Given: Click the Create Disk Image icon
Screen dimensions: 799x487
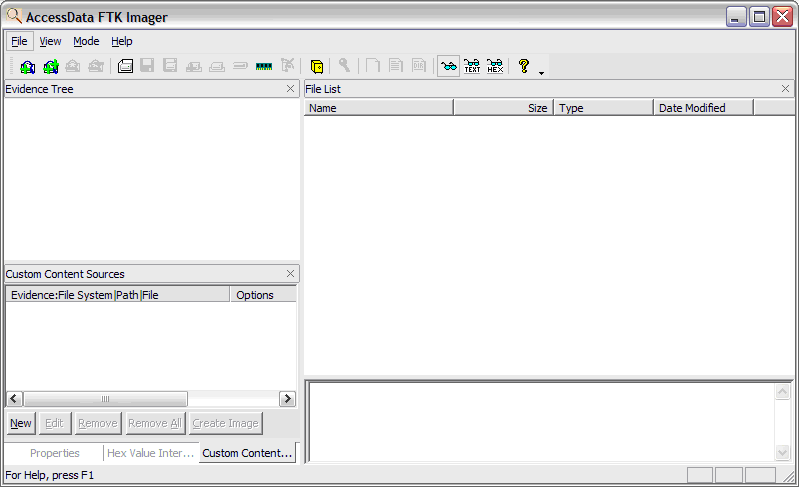Looking at the screenshot, I should (x=125, y=66).
